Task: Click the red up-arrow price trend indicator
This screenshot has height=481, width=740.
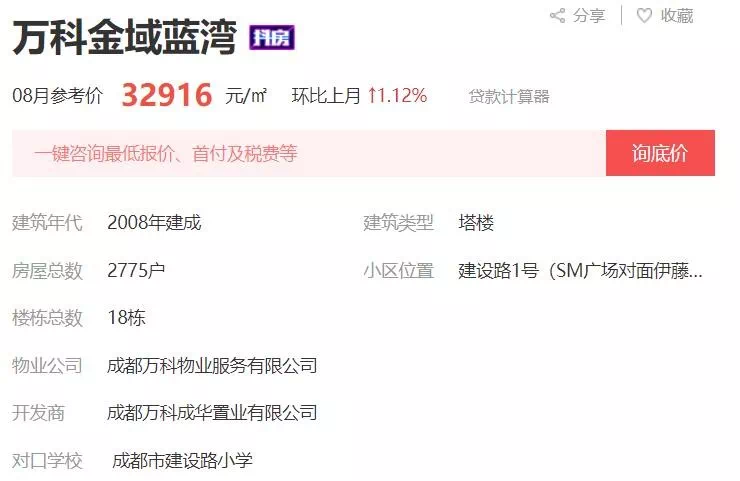Action: [x=372, y=95]
